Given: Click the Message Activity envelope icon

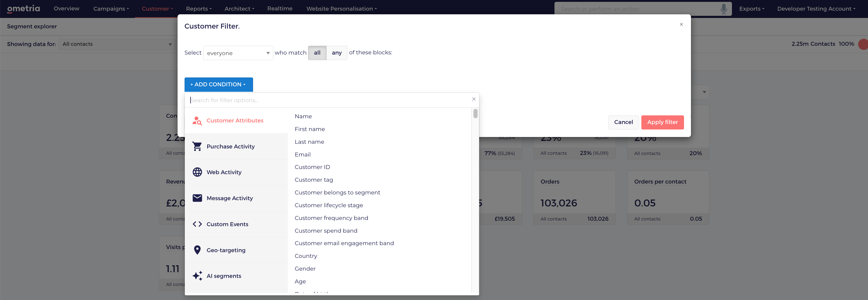Looking at the screenshot, I should point(197,198).
